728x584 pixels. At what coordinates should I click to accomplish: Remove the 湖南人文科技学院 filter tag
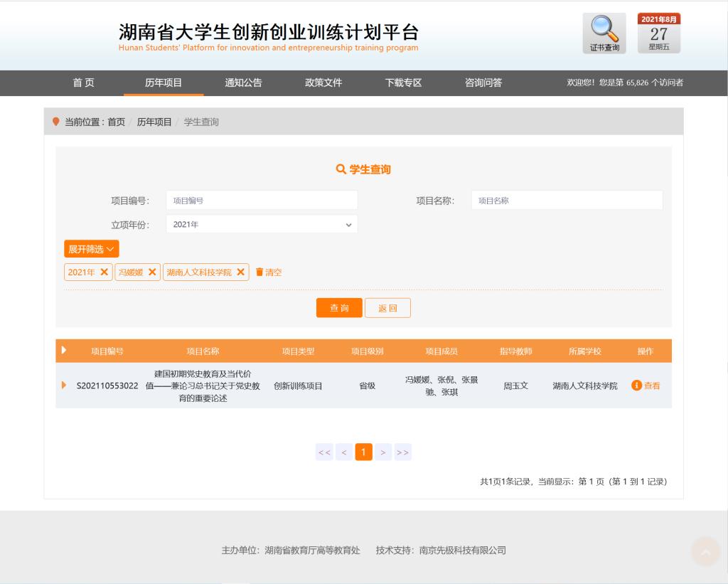click(x=241, y=272)
